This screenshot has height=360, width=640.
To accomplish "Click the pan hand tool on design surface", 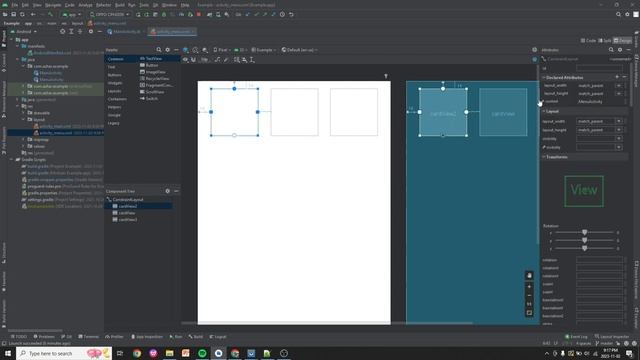I will pyautogui.click(x=529, y=276).
